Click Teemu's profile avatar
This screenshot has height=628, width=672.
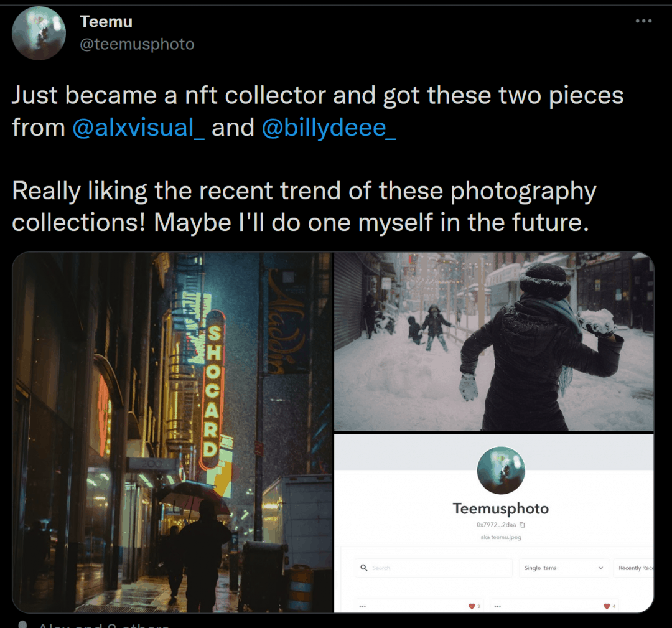coord(39,34)
